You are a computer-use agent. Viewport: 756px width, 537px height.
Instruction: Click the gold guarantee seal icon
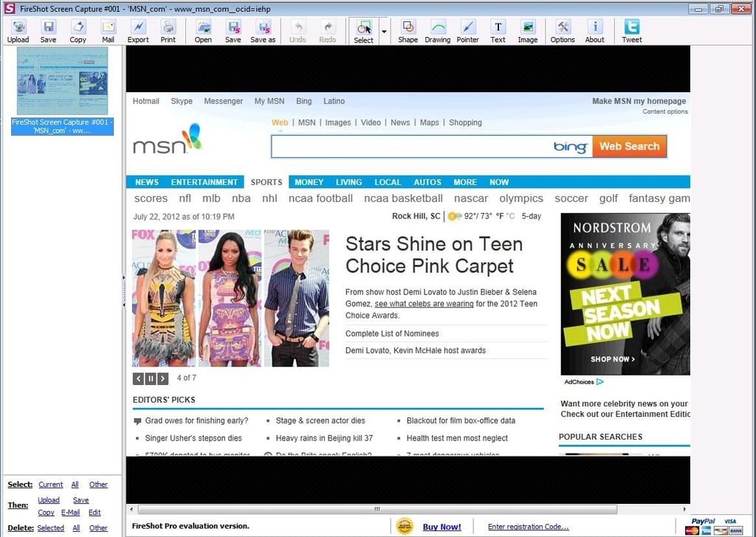point(405,526)
